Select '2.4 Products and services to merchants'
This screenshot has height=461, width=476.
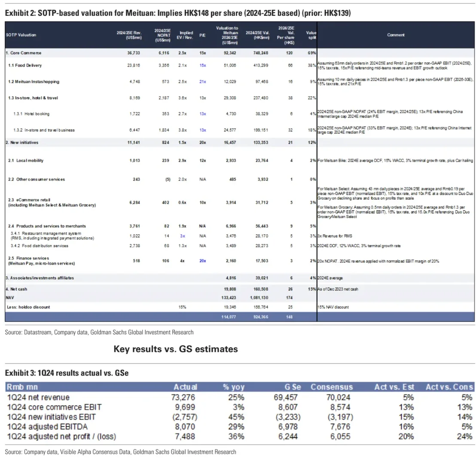tap(47, 226)
